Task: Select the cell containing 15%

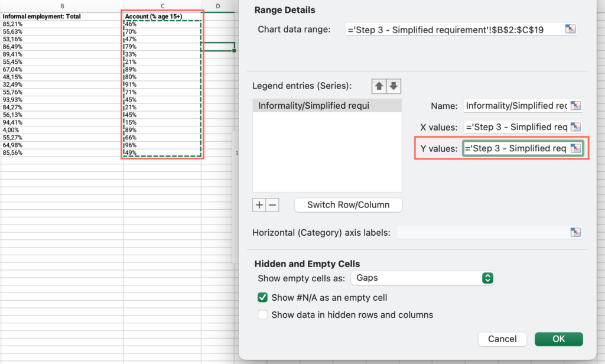Action: [162, 122]
